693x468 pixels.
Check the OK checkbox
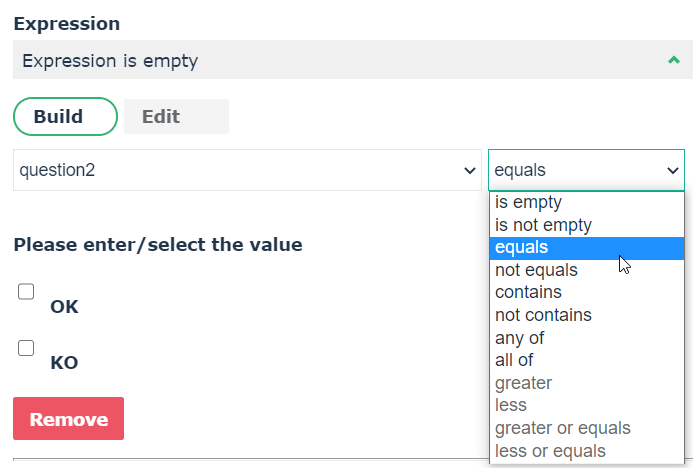tap(26, 292)
